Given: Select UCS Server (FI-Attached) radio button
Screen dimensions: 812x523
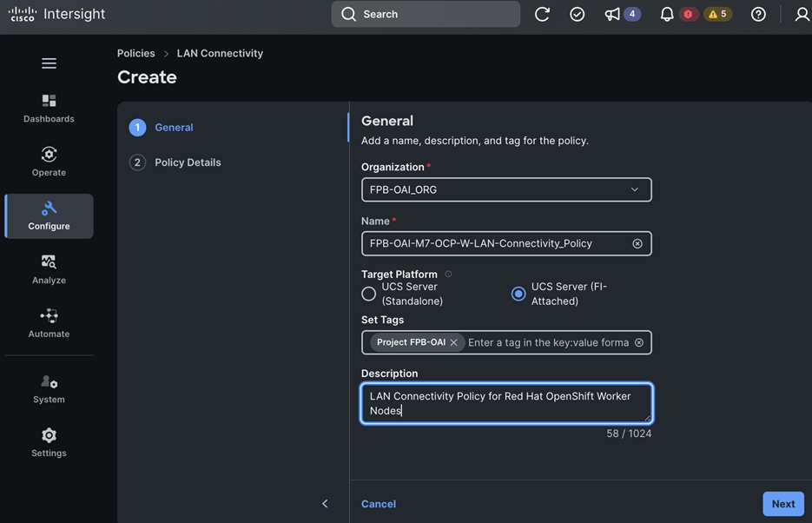Looking at the screenshot, I should click(518, 294).
